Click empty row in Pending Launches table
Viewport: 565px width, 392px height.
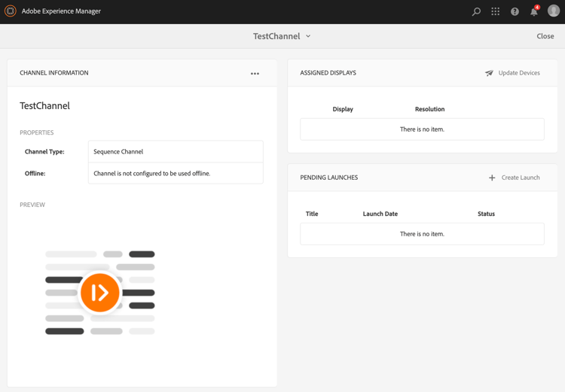coord(422,234)
